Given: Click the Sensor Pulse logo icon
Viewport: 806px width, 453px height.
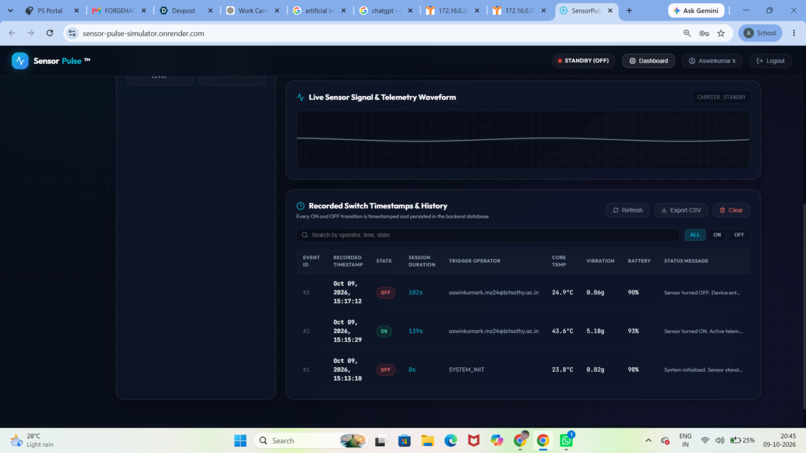Looking at the screenshot, I should 20,61.
